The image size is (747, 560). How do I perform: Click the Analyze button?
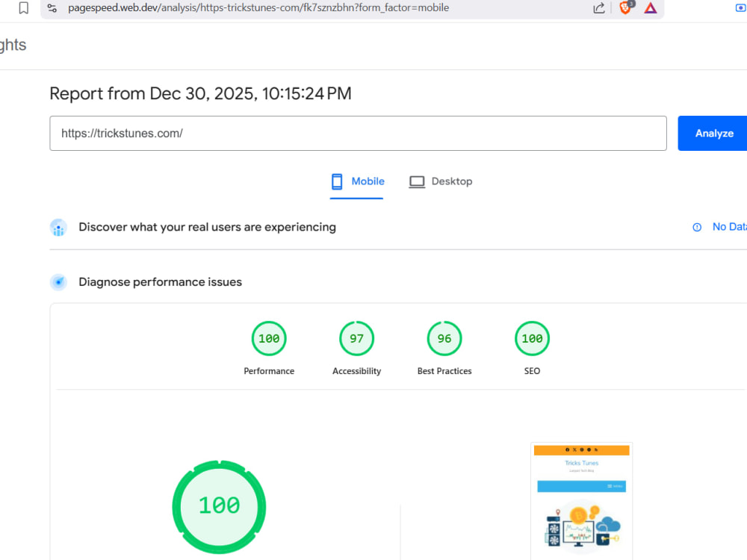(713, 134)
